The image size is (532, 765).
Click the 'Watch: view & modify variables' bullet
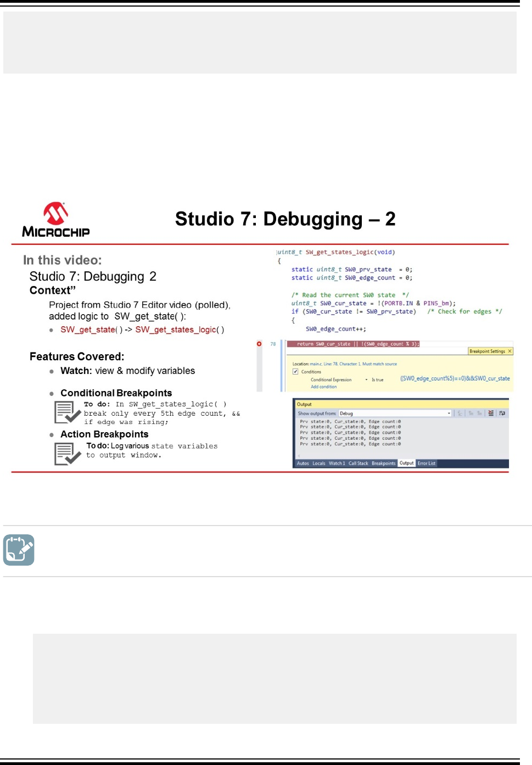click(127, 371)
